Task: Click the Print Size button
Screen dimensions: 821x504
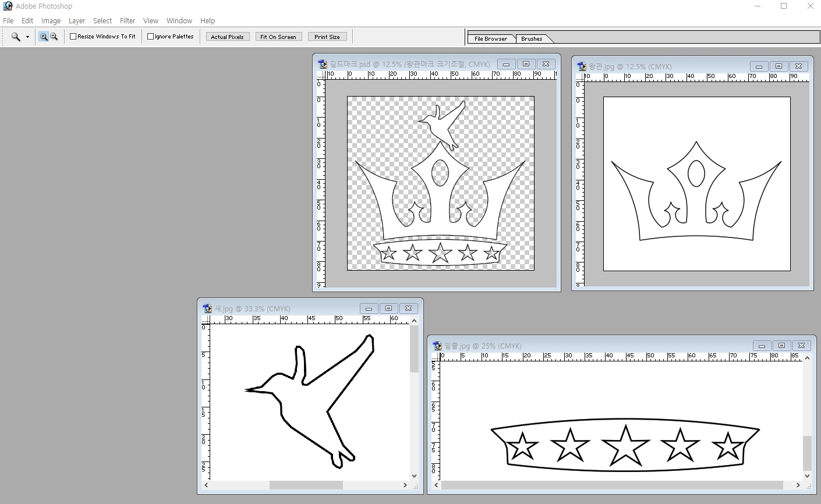Action: [327, 37]
